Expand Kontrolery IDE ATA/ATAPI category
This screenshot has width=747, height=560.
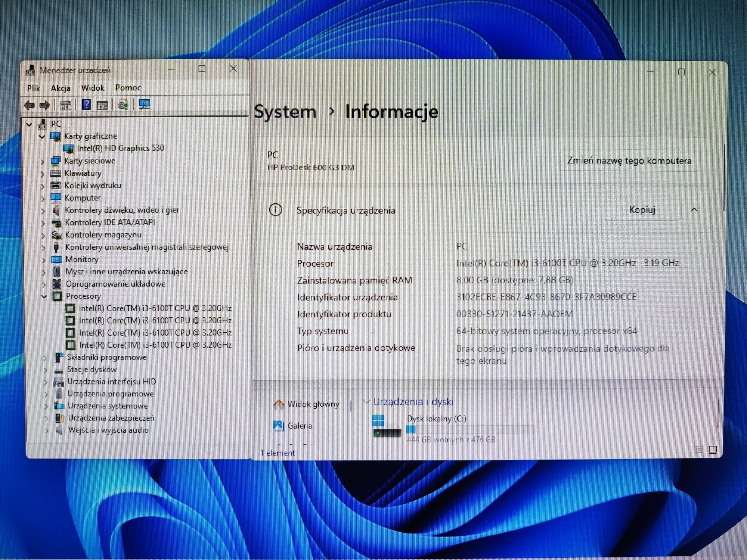tap(43, 223)
